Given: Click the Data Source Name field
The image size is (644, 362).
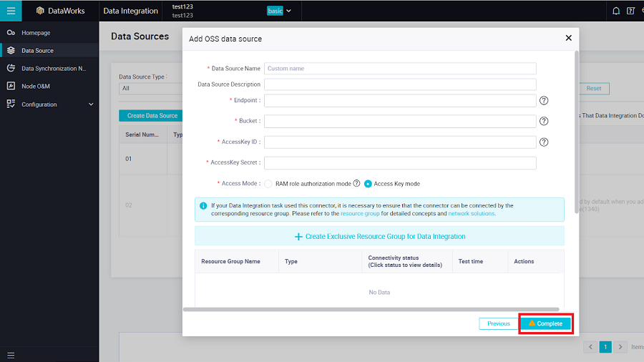Looking at the screenshot, I should 400,69.
